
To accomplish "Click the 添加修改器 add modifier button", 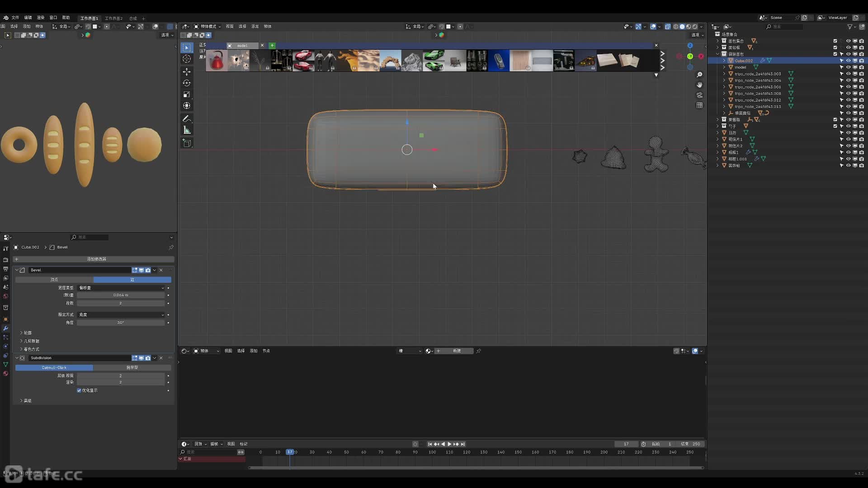I will tap(96, 259).
